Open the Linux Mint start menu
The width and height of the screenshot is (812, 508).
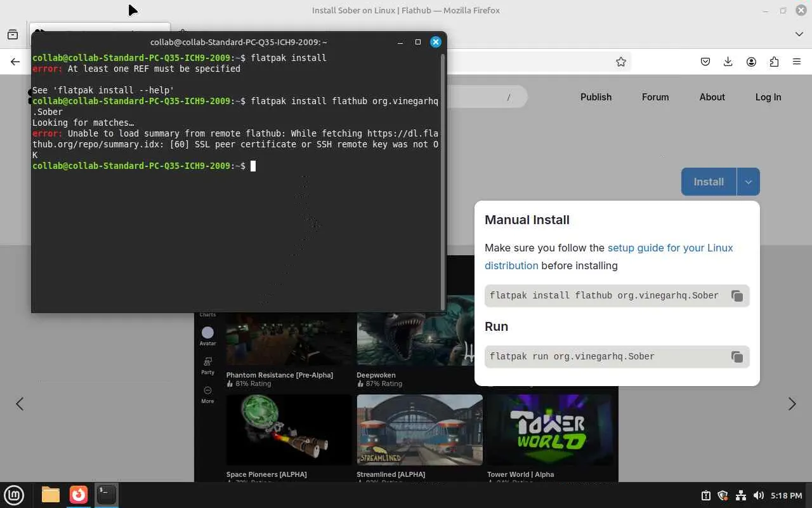click(x=14, y=495)
